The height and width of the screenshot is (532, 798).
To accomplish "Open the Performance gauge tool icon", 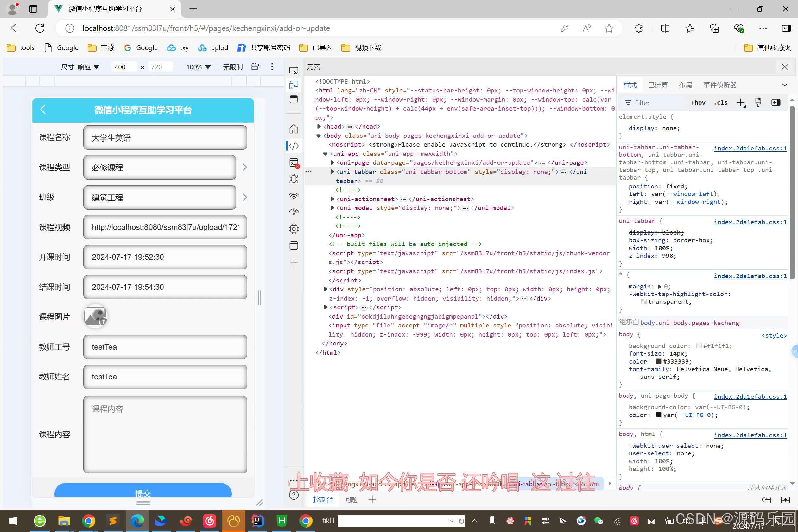I will [294, 212].
